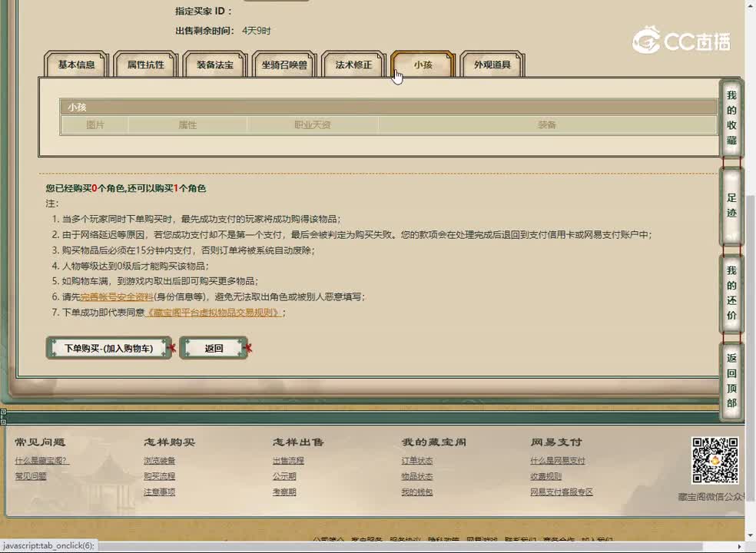Switch to the 属性抗性 tab
Image resolution: width=756 pixels, height=553 pixels.
(145, 65)
